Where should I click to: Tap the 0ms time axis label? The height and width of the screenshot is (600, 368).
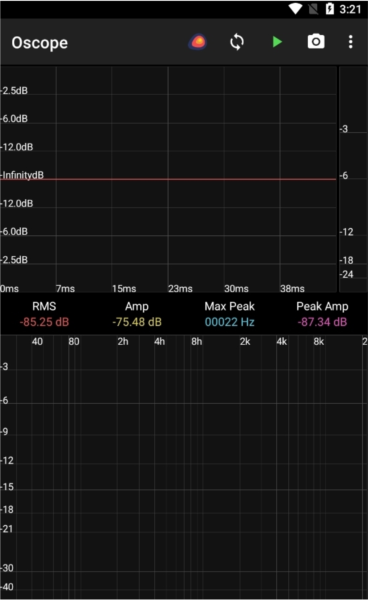(x=9, y=288)
